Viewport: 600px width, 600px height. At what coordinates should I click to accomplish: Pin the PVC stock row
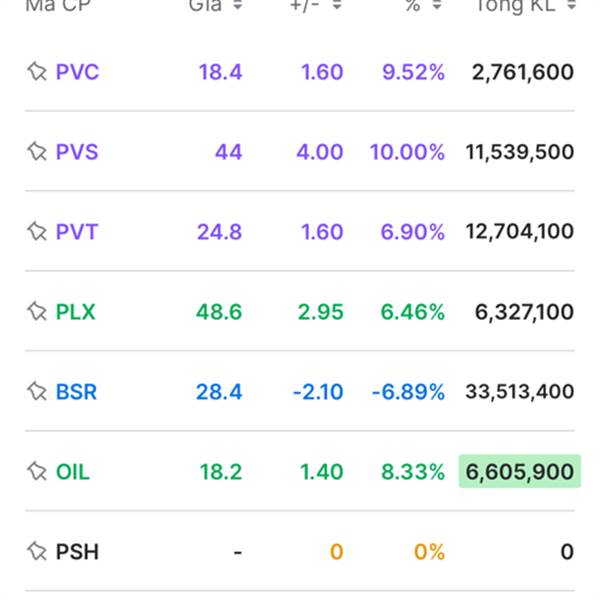pos(36,72)
